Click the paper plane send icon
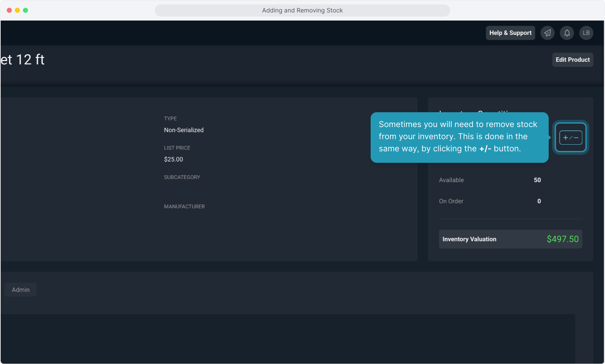 pyautogui.click(x=547, y=33)
